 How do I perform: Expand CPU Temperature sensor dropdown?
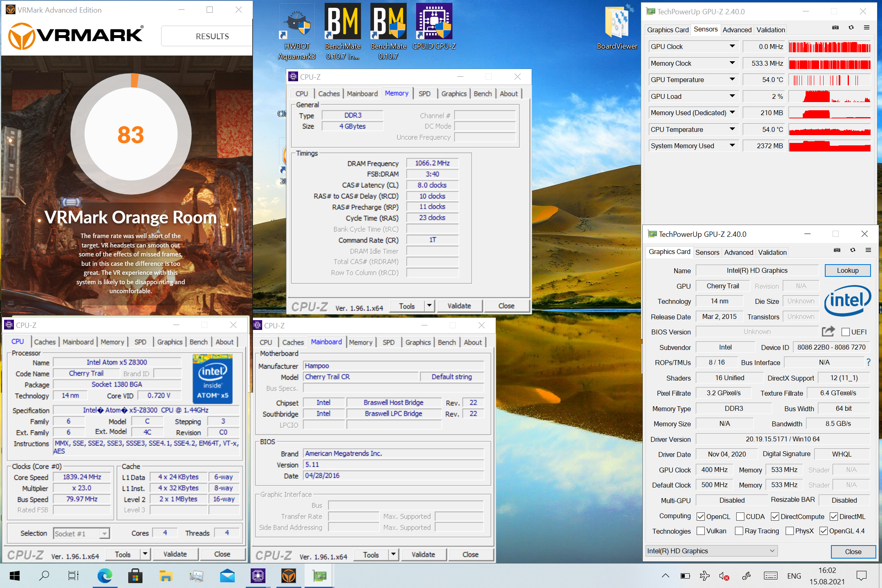click(x=732, y=129)
